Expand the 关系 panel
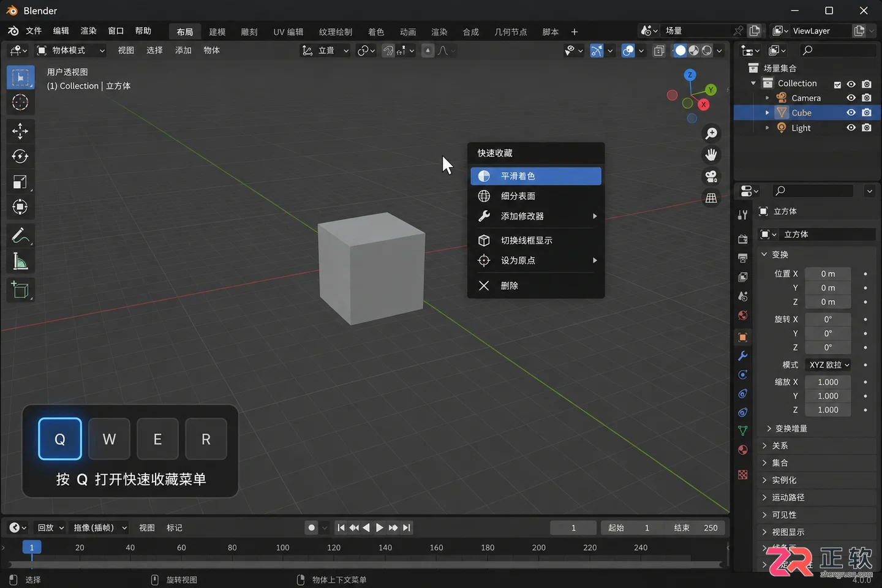The width and height of the screenshot is (882, 588). tap(780, 446)
